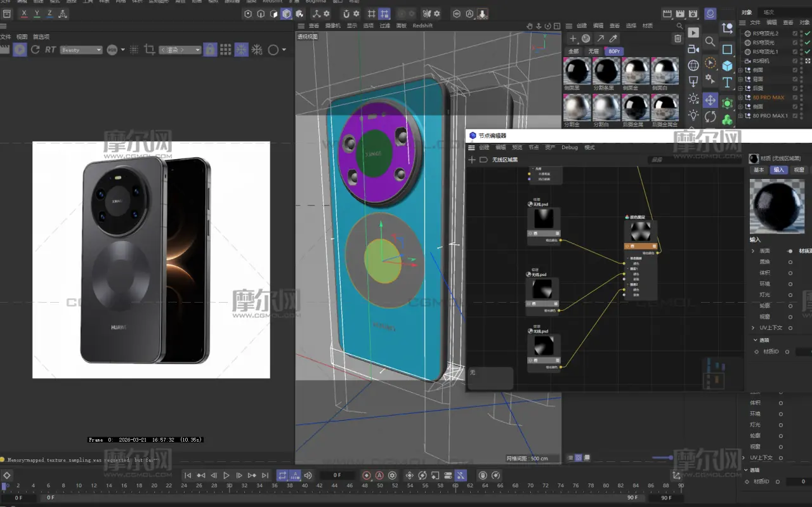Select the Move tool in the toolbar

[710, 100]
